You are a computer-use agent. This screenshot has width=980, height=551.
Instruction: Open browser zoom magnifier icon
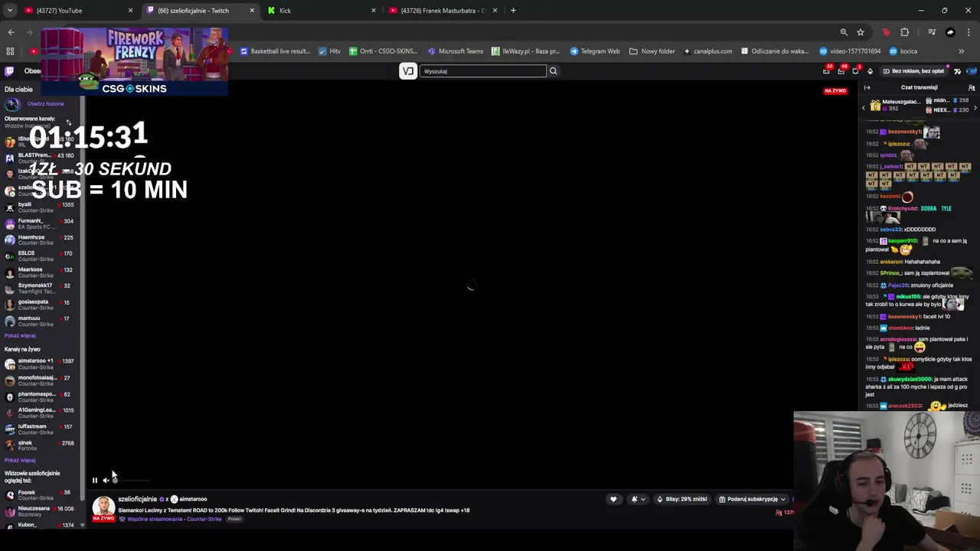[x=844, y=32]
